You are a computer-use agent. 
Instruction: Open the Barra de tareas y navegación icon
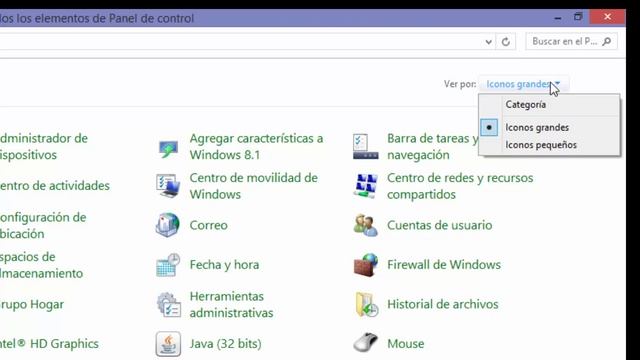tap(365, 147)
